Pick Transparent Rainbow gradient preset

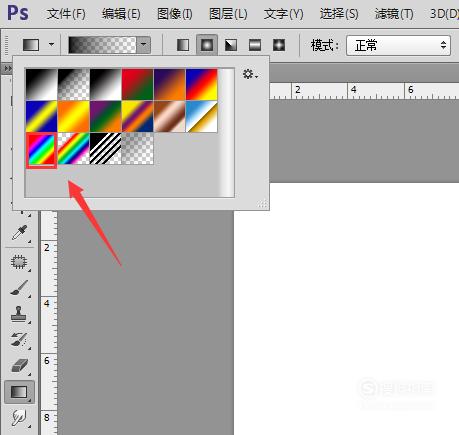73,149
